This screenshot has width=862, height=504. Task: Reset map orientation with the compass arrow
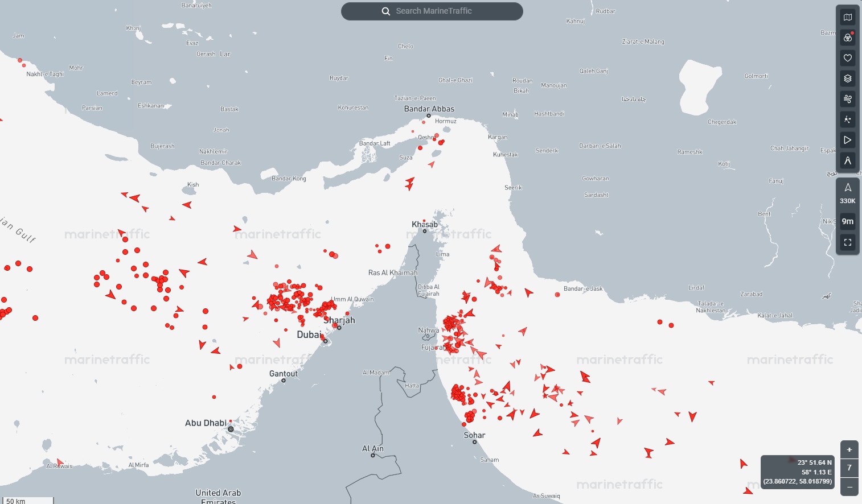[x=847, y=187]
